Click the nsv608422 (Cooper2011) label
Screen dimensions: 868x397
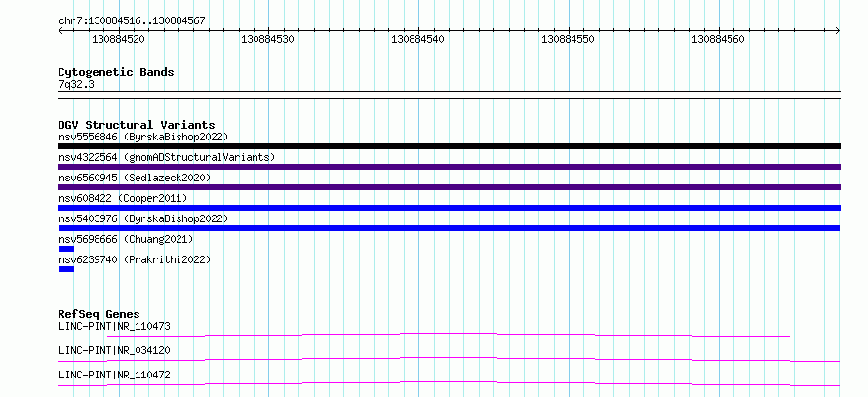click(x=123, y=198)
